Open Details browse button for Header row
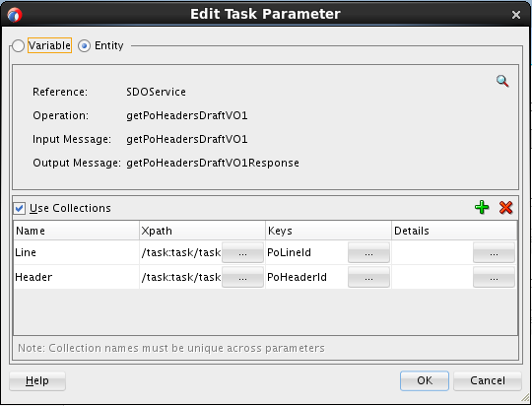 click(x=494, y=277)
